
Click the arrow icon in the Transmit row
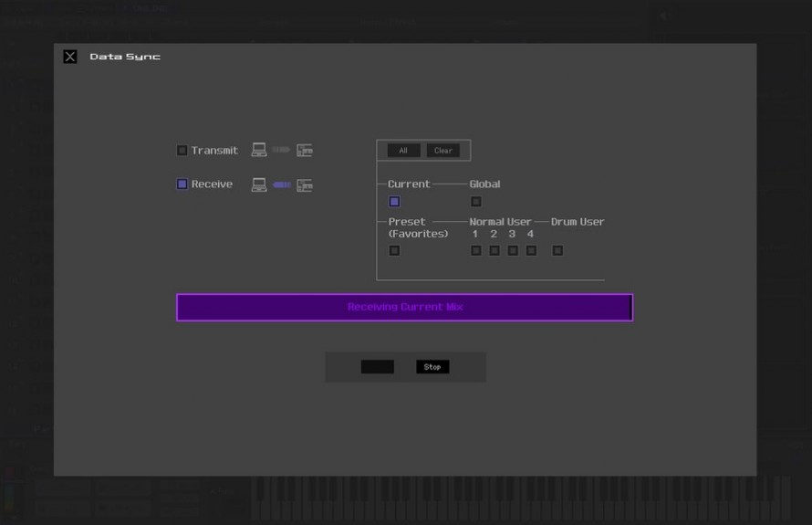tap(281, 150)
